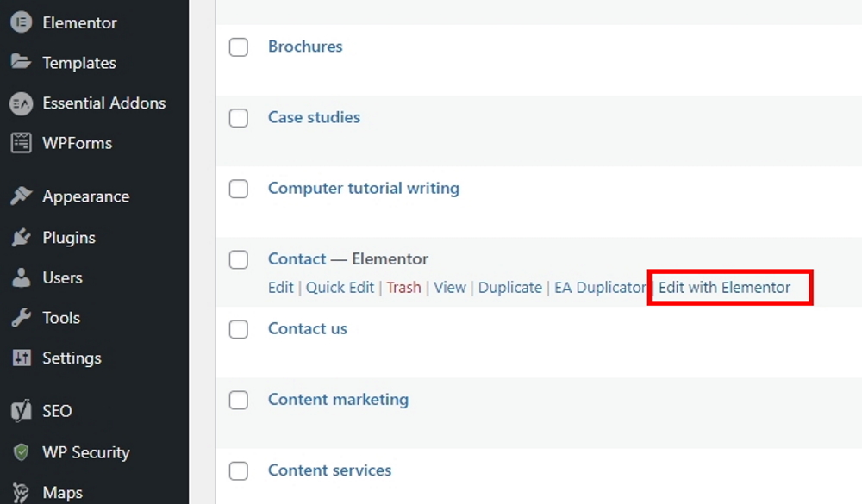Open the Elementor menu
Viewport: 862px width, 504px height.
79,22
